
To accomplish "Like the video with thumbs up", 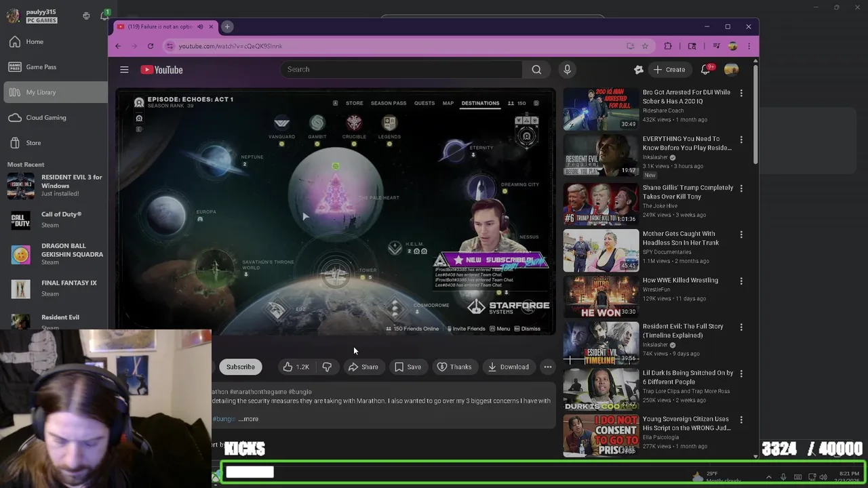I will point(296,367).
